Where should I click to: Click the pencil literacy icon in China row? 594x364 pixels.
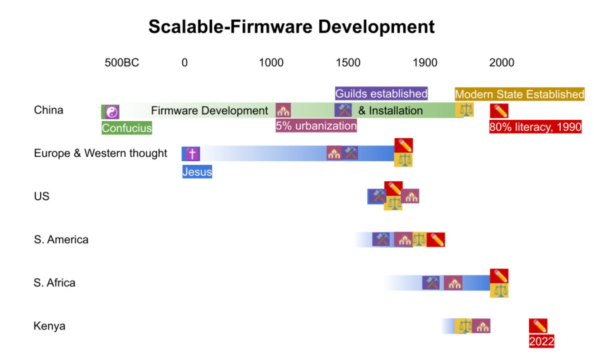point(499,111)
